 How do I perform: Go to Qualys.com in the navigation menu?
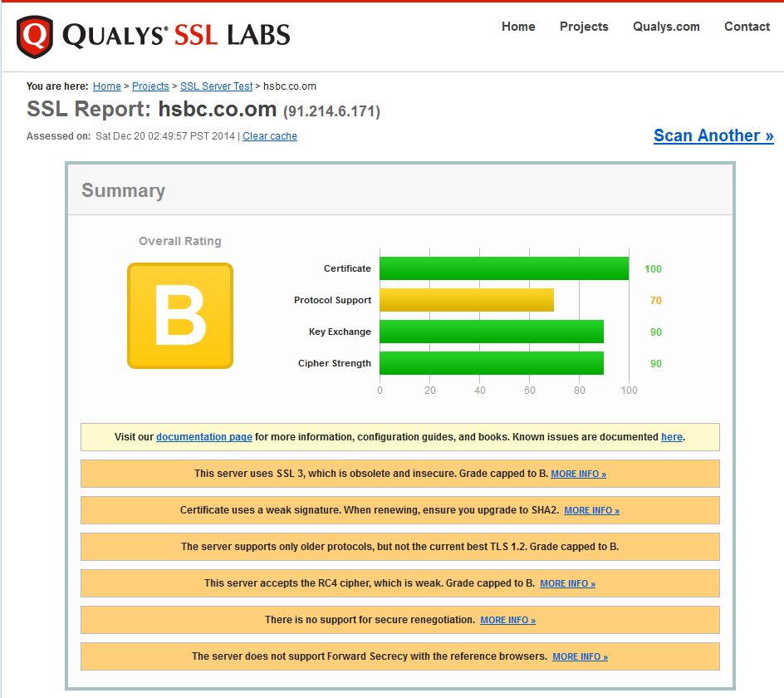click(x=666, y=27)
